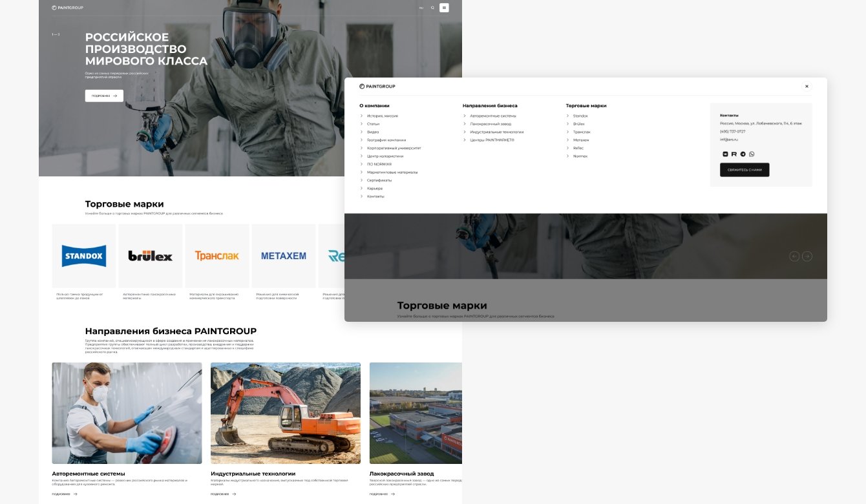Select the brülex brand logo card
The image size is (866, 504).
151,256
